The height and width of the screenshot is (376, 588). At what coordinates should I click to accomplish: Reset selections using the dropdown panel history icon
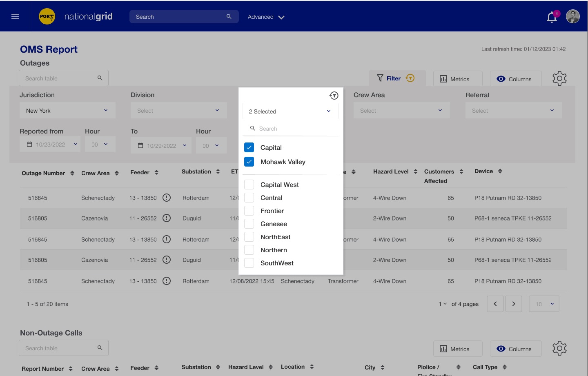tap(334, 96)
